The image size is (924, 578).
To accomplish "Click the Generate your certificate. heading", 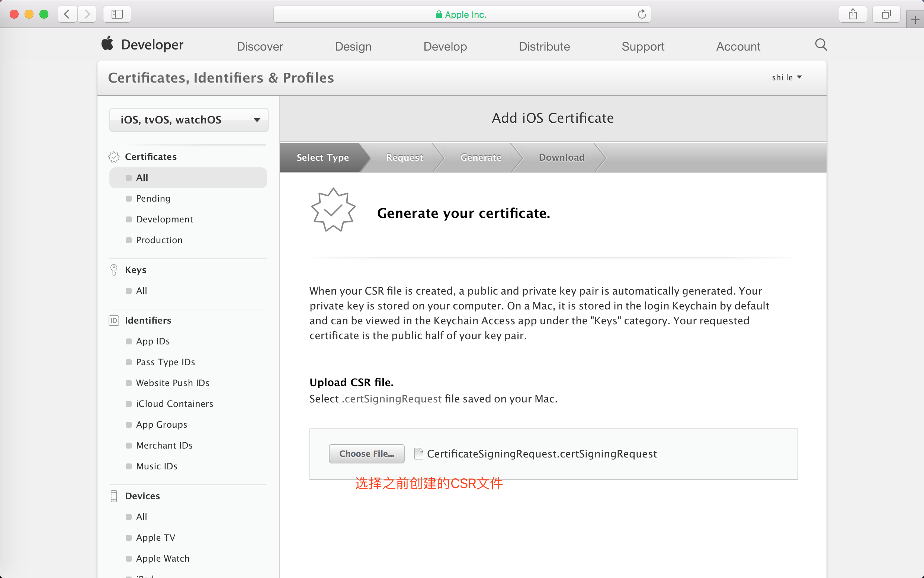I will point(464,213).
